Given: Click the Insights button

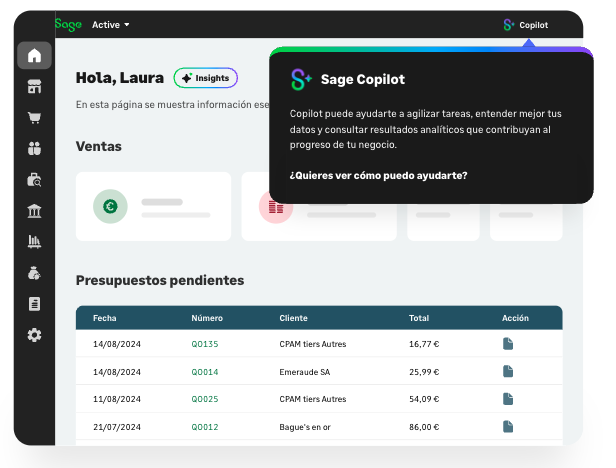Looking at the screenshot, I should (205, 78).
